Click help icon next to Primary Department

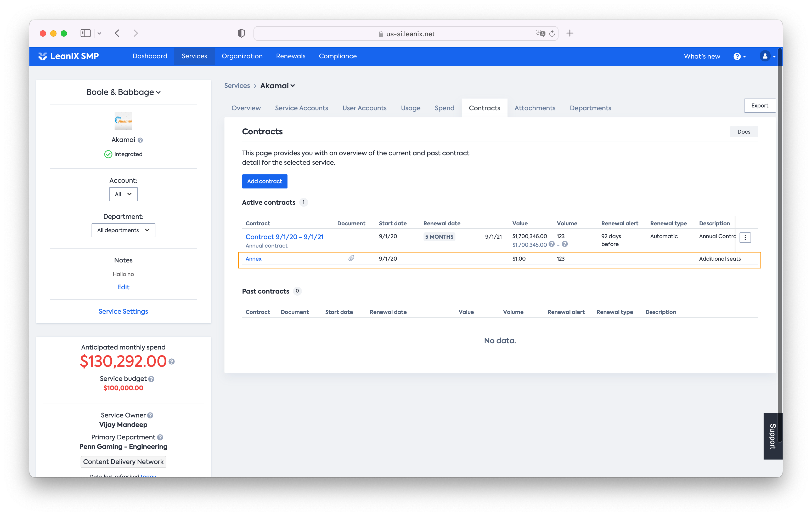tap(160, 438)
